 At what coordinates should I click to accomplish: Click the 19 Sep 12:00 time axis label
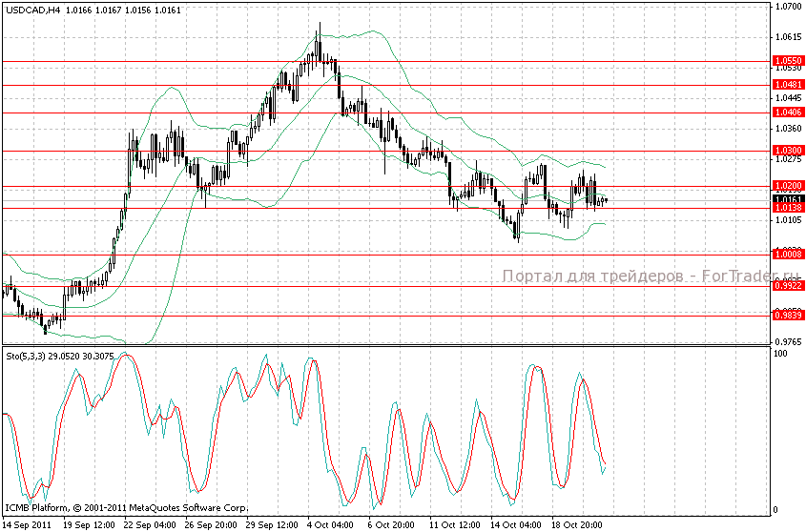point(89,524)
